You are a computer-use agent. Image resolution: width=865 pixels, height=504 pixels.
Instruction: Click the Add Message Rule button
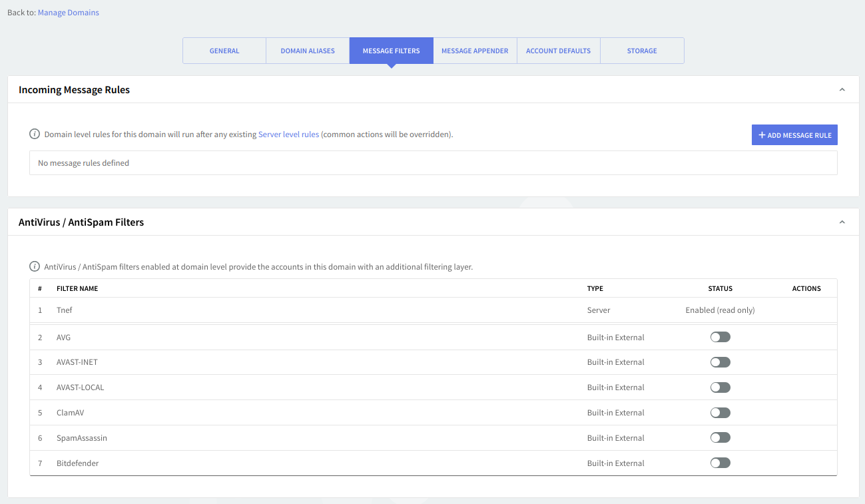[x=794, y=135]
